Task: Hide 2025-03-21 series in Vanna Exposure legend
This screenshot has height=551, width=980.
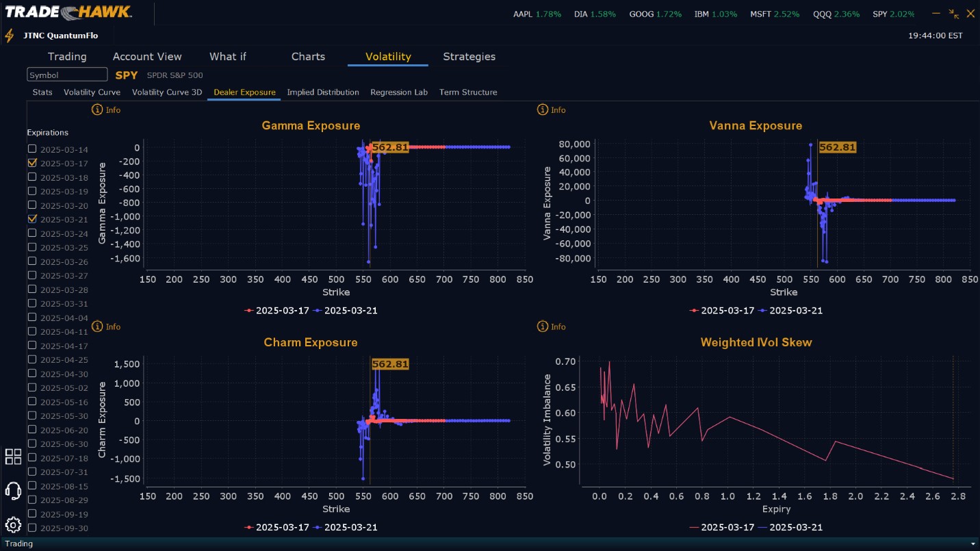Action: coord(790,311)
